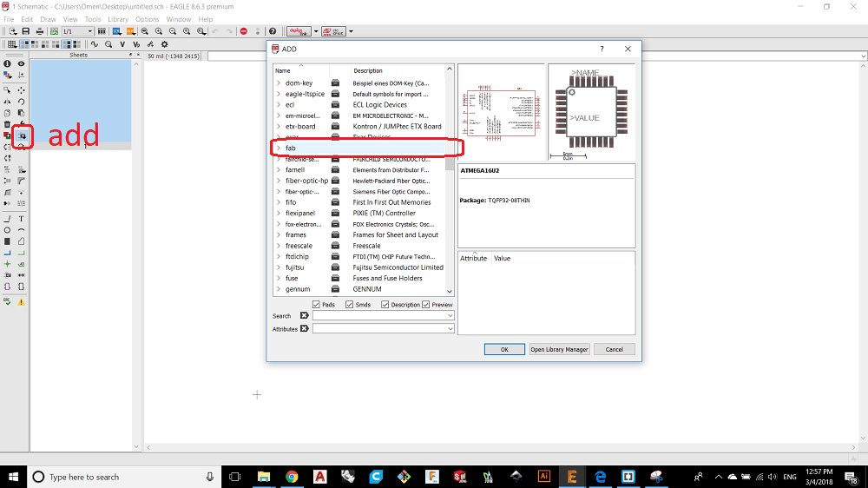Screen dimensions: 868x488
Task: Click the Design Link button
Action: [299, 31]
